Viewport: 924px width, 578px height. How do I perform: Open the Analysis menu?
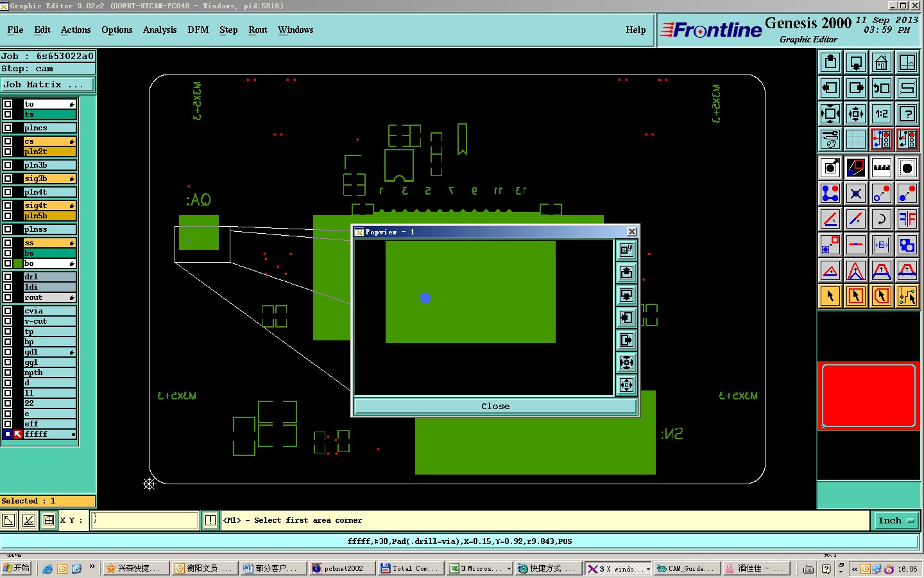(160, 30)
